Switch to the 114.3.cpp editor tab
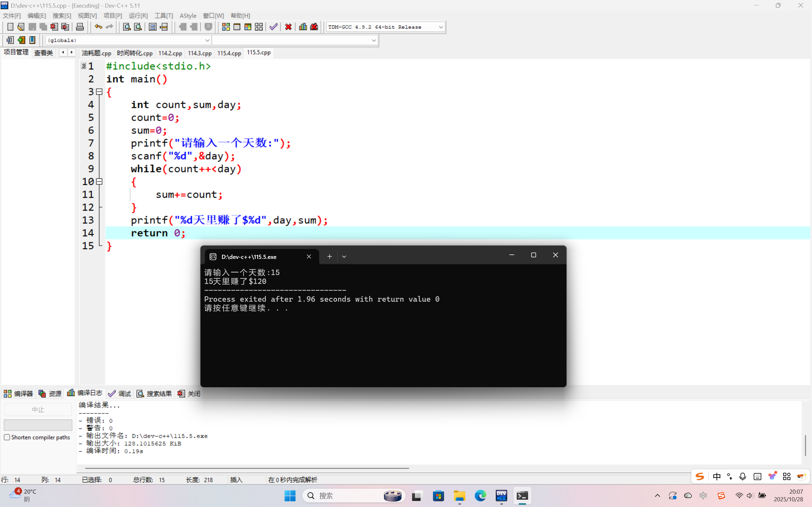This screenshot has height=507, width=812. 200,53
